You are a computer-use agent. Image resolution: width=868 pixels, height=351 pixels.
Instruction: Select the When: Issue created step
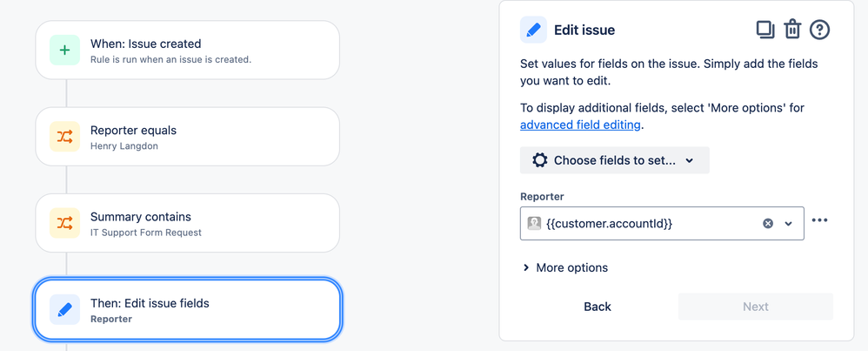[x=187, y=50]
